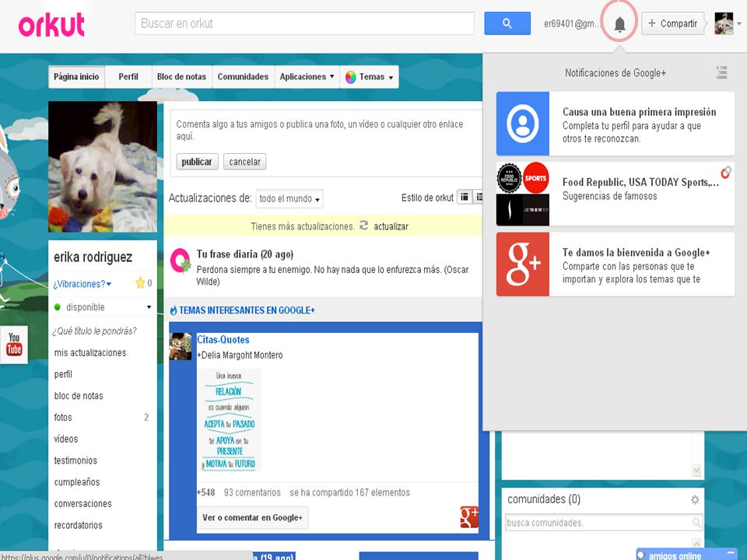Click the 'busca comunidades' search field
Viewport: 747px width, 560px height.
tap(603, 523)
